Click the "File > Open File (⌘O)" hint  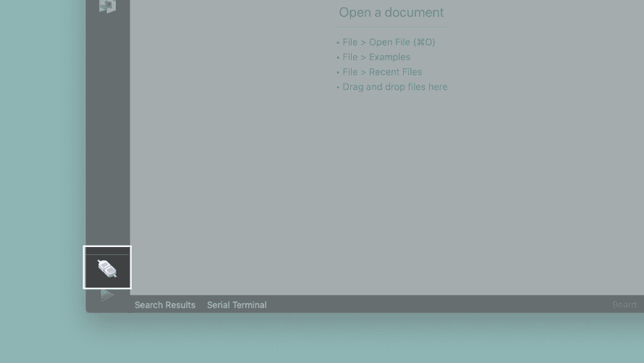point(389,42)
